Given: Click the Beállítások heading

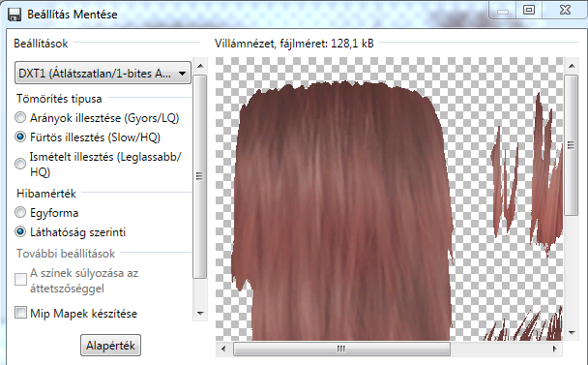Looking at the screenshot, I should (x=41, y=44).
